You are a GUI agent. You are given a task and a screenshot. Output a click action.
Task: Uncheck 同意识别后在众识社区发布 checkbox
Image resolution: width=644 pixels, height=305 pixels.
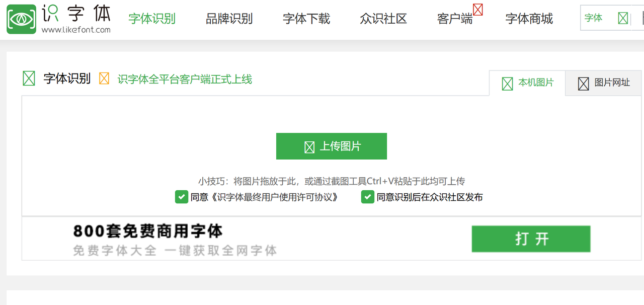coord(367,197)
